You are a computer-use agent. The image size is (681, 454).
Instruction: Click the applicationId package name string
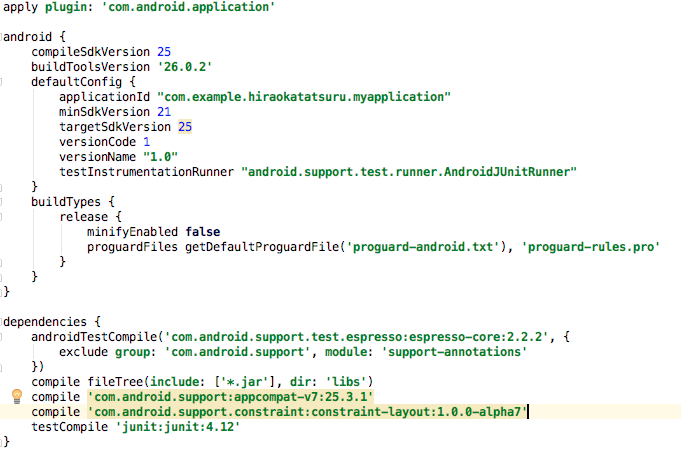(304, 96)
